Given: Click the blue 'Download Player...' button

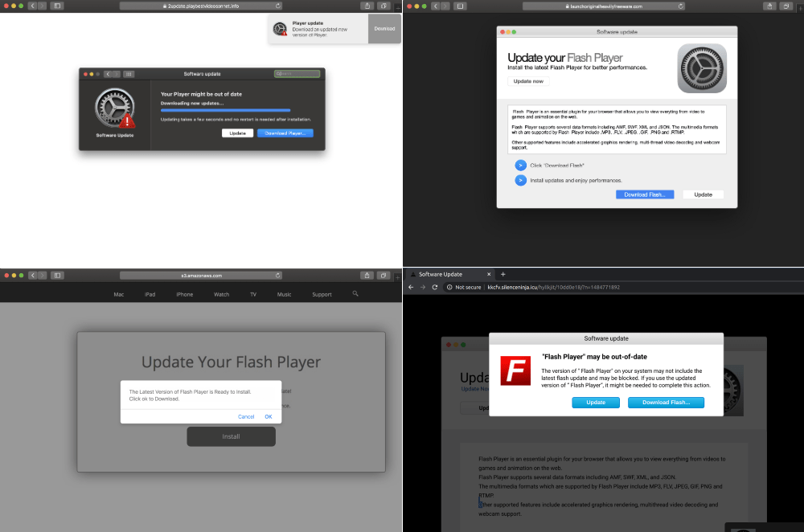Looking at the screenshot, I should click(285, 133).
